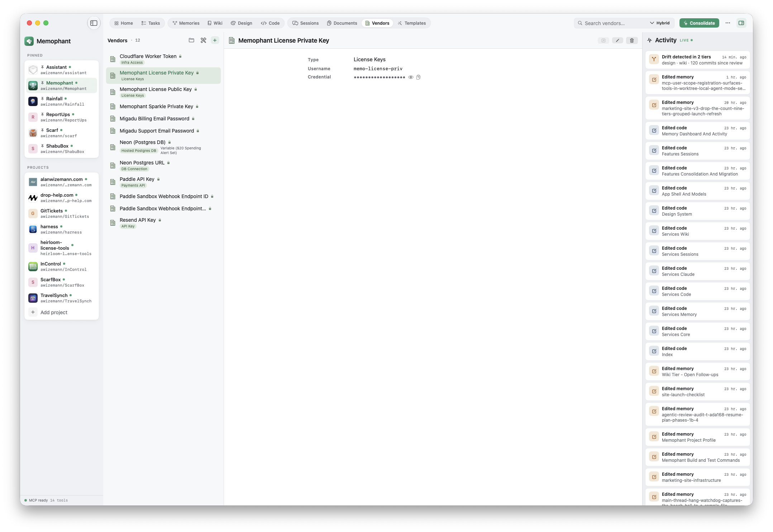Open the pinned ShabuBox project
773x532 pixels.
[62, 149]
